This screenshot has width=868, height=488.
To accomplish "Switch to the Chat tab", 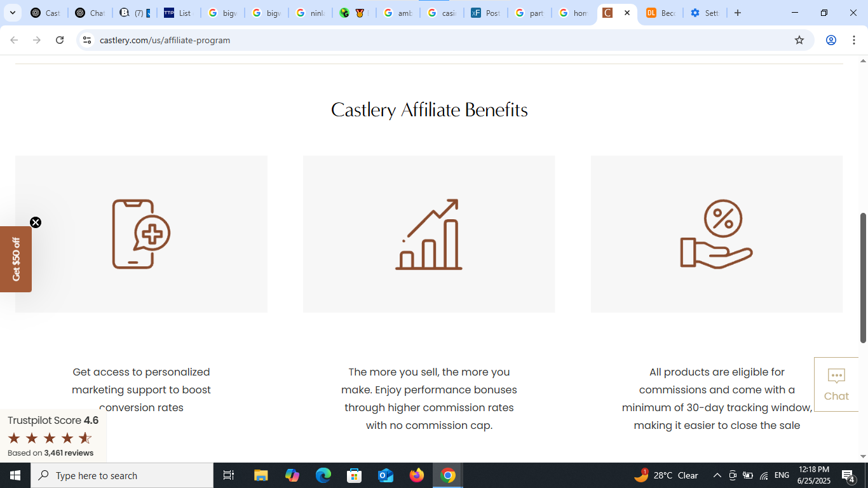I will (90, 13).
